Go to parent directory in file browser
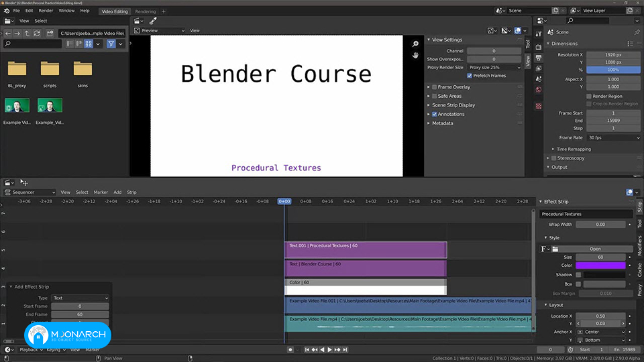Image resolution: width=644 pixels, height=362 pixels. coord(27,34)
